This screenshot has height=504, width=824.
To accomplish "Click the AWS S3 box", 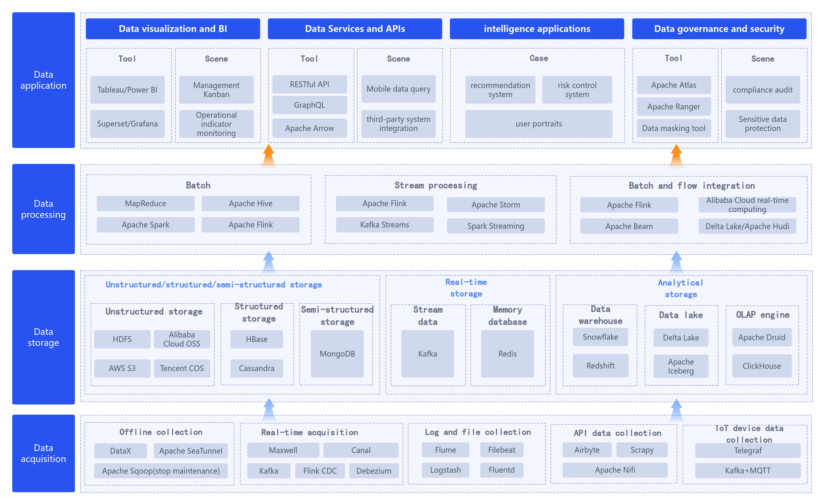I will (122, 368).
